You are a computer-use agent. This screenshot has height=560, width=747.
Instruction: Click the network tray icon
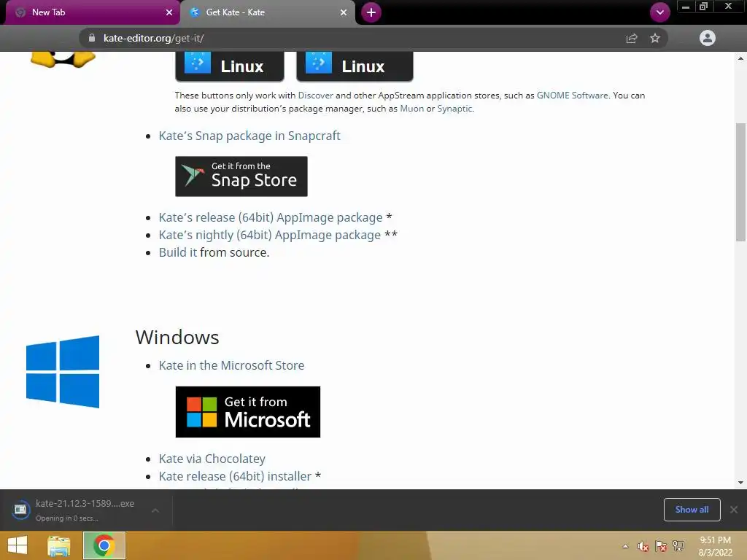(x=678, y=546)
